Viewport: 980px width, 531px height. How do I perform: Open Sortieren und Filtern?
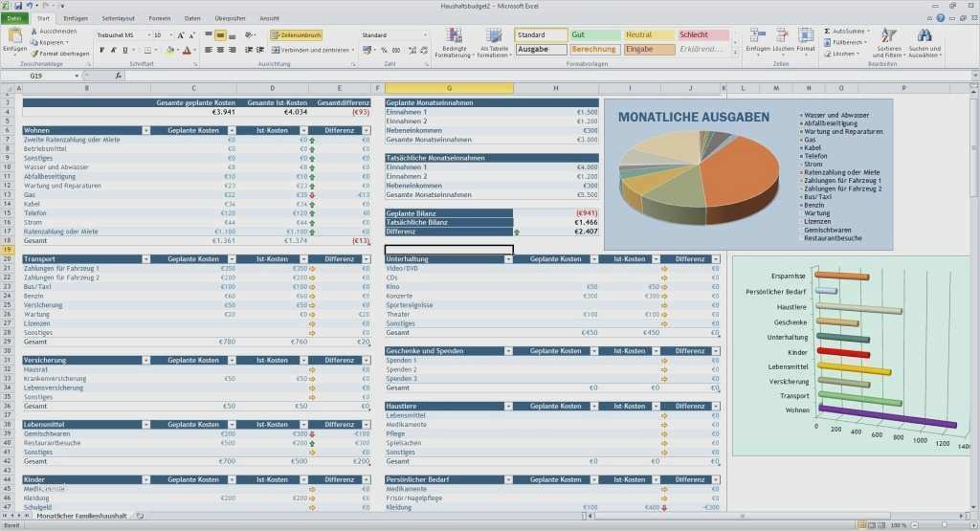click(889, 43)
